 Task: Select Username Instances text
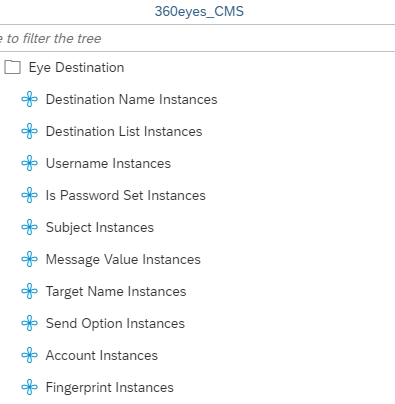pyautogui.click(x=108, y=163)
